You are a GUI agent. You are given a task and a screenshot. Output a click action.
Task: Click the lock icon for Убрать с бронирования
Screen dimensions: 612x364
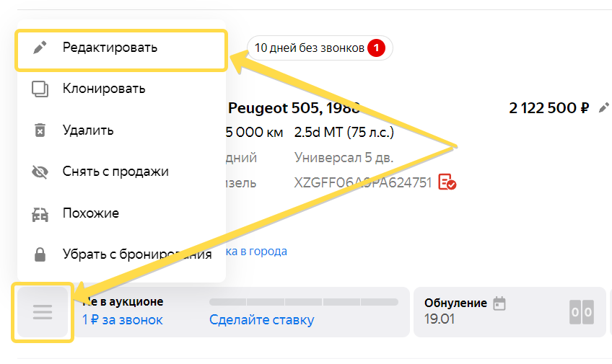click(x=40, y=254)
